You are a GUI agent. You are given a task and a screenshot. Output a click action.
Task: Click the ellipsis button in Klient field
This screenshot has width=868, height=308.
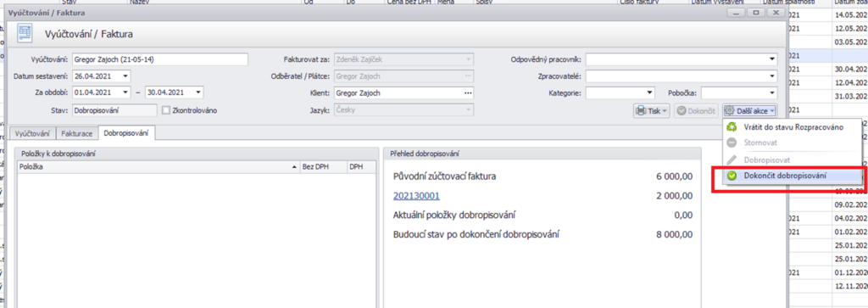(468, 93)
